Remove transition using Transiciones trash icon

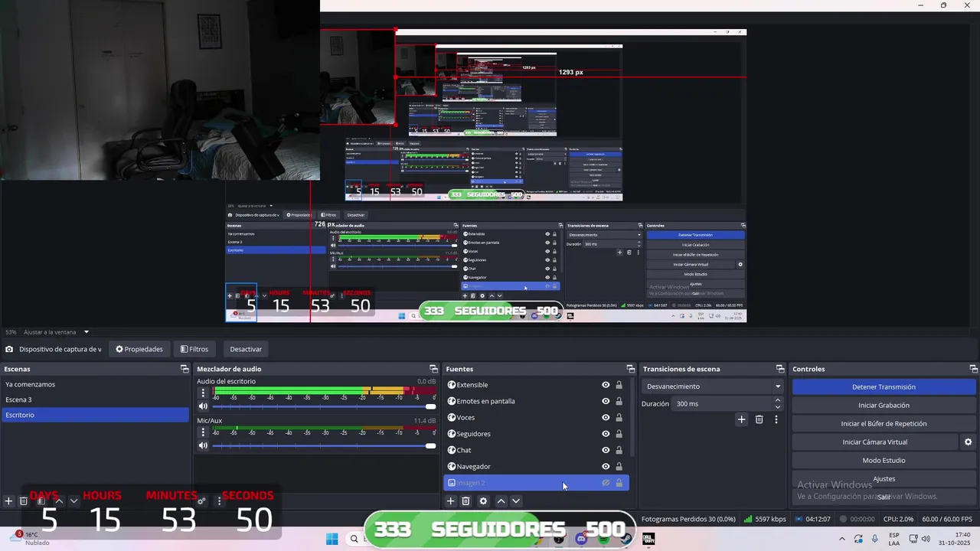point(759,419)
